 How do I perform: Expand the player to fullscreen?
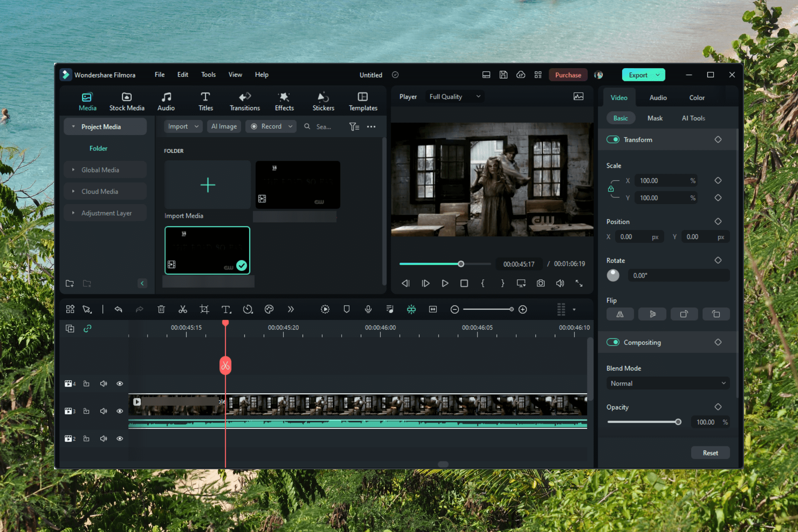pyautogui.click(x=579, y=283)
